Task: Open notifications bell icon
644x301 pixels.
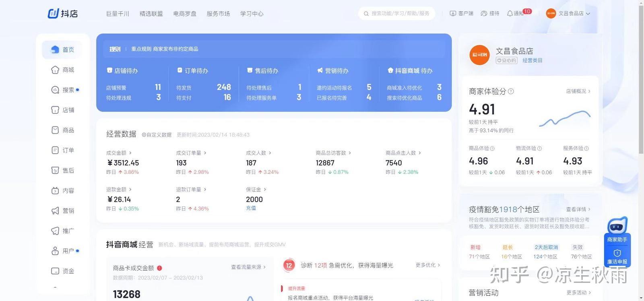Action: [510, 13]
